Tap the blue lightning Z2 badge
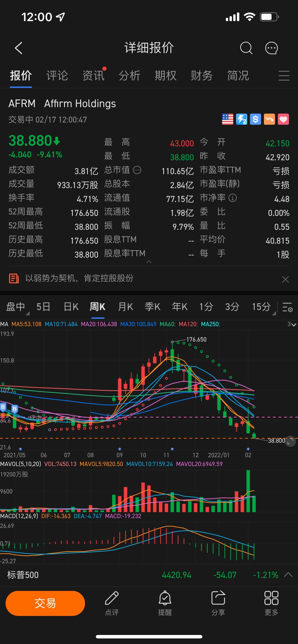Screen dimensions: 298x644 coord(241,119)
